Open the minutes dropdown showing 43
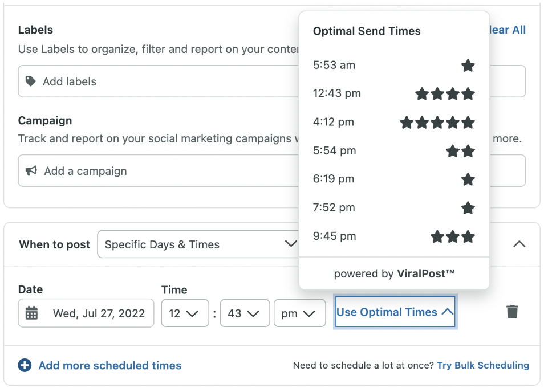 coord(245,313)
